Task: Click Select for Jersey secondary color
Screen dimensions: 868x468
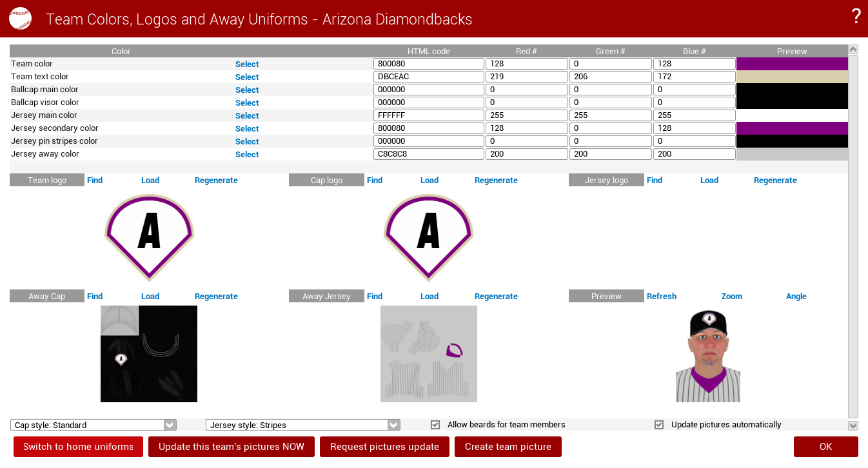Action: [x=247, y=129]
